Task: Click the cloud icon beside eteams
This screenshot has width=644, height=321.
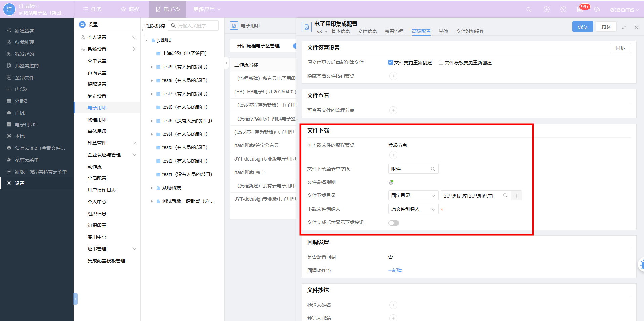Action: point(597,9)
